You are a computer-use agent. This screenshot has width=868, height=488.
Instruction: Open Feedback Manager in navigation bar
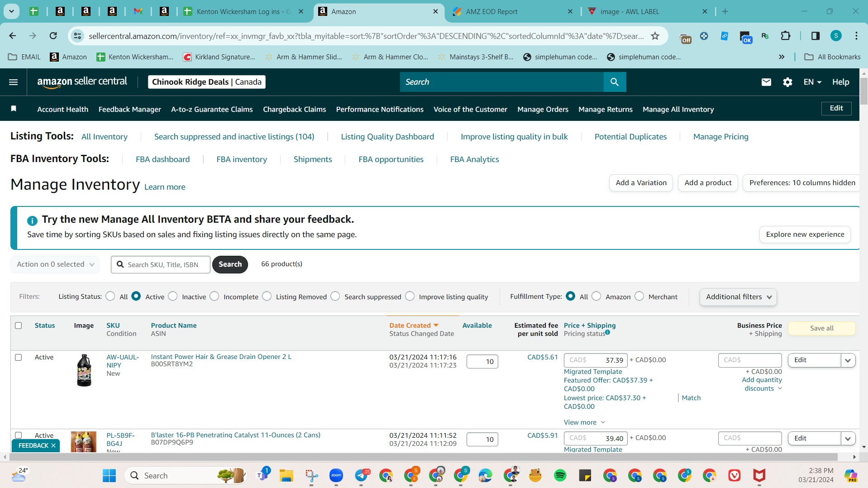(130, 109)
